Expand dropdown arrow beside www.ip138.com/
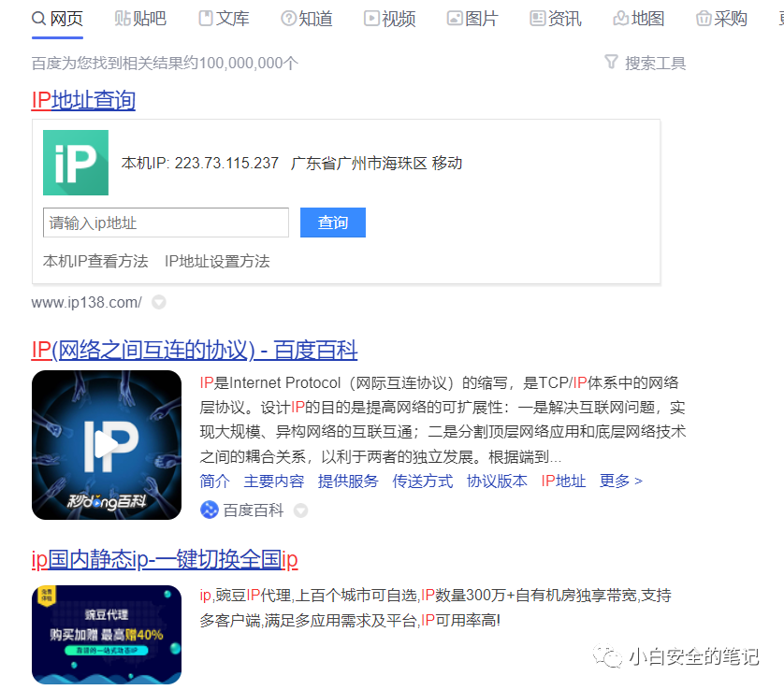This screenshot has height=690, width=784. tap(159, 302)
